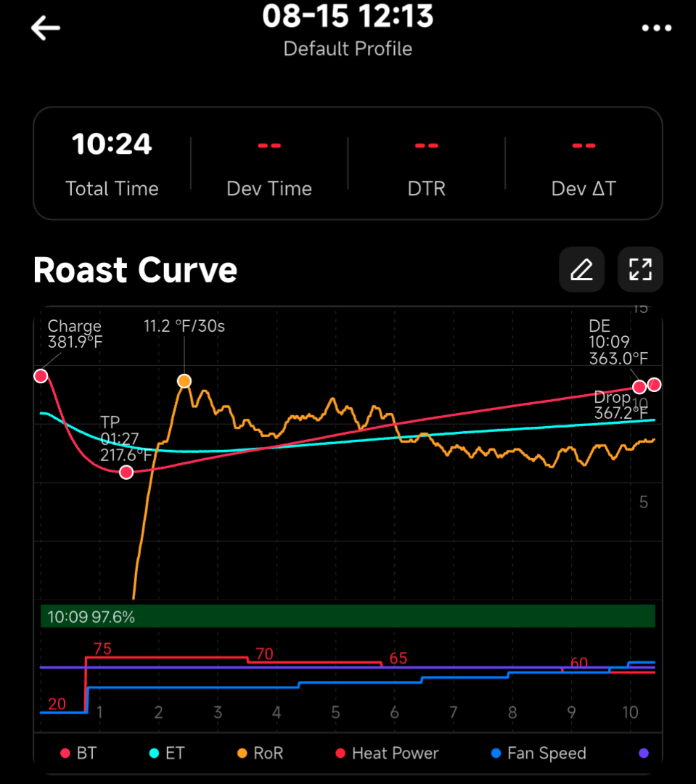Tap the heat power 70 value label
The image size is (696, 784).
pos(264,653)
